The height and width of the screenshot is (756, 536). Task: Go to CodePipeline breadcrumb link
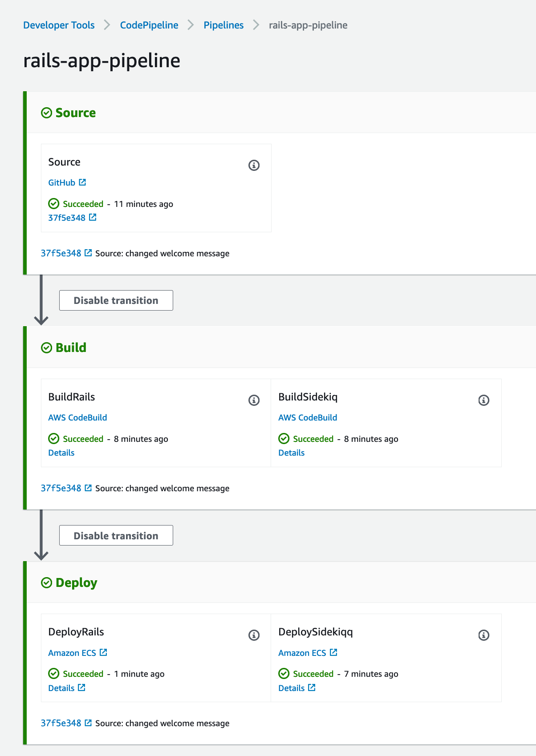point(149,25)
